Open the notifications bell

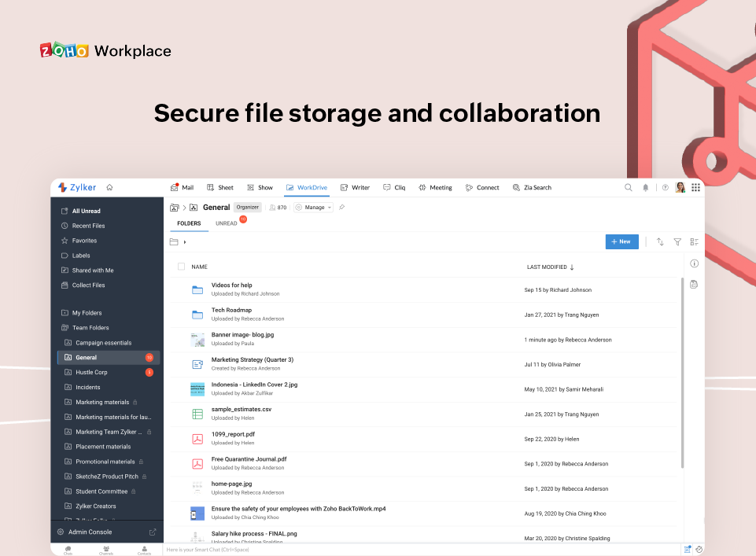(646, 187)
